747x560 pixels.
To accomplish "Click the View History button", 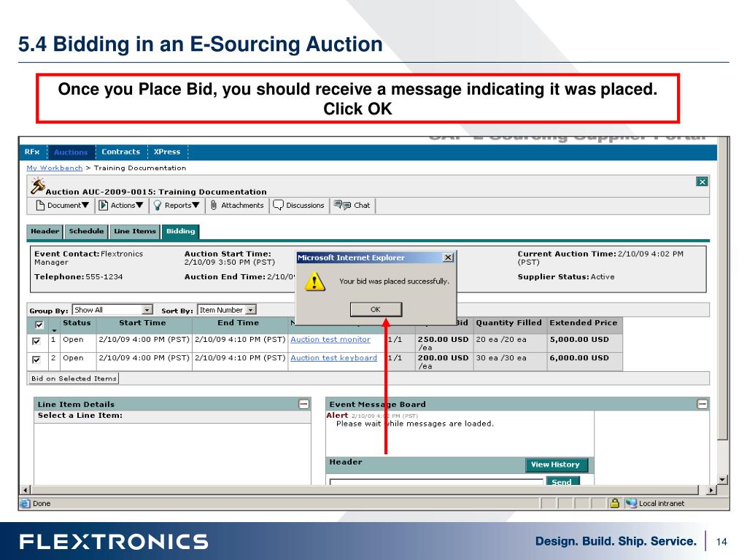I will (556, 464).
